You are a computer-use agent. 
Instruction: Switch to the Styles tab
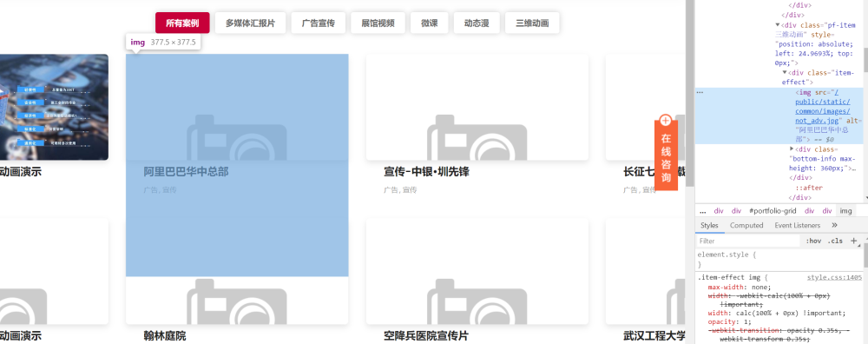pos(709,226)
